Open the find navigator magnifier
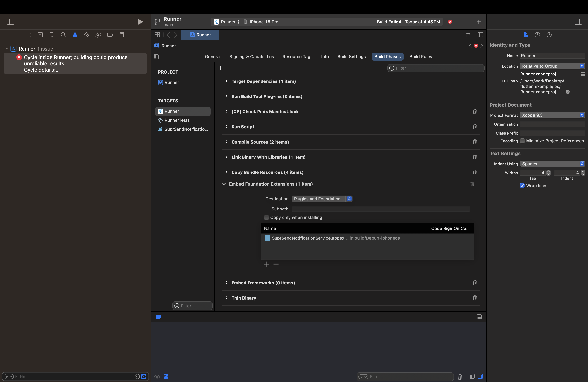The height and width of the screenshot is (382, 588). [x=63, y=35]
